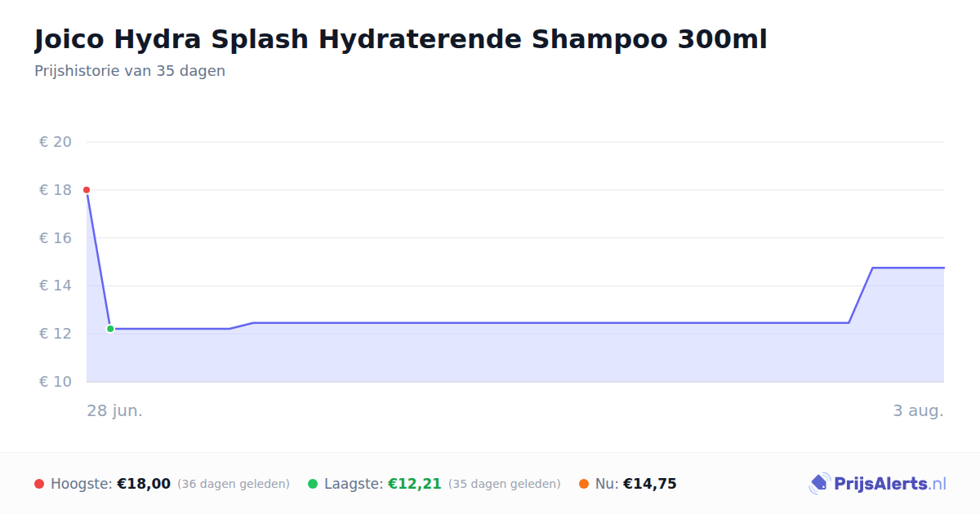Click the 35 dagen geleden note
This screenshot has width=980, height=514.
click(505, 484)
